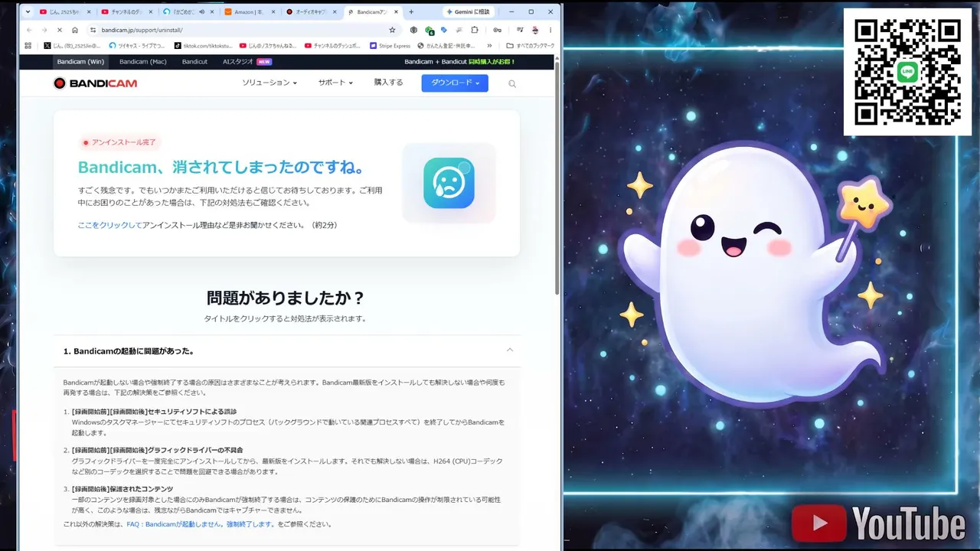Select the AIスタジオ top tab

tap(247, 61)
